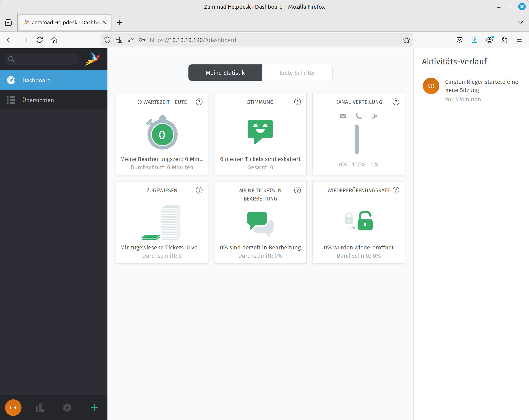529x420 pixels.
Task: Open the Übersichten list icon
Action: point(11,100)
